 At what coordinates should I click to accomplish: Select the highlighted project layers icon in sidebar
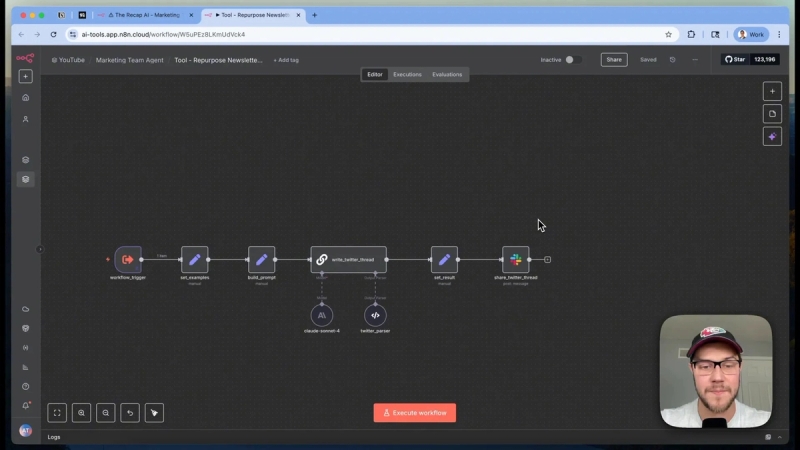pyautogui.click(x=26, y=179)
